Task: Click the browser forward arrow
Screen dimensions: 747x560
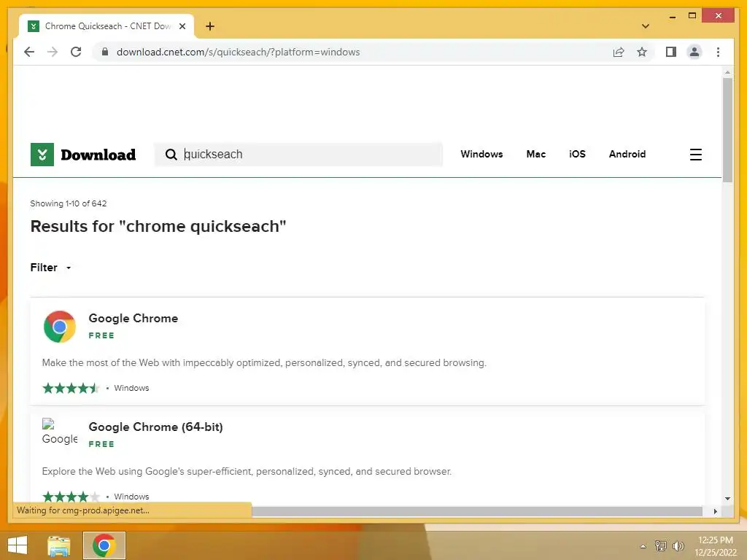Action: click(x=53, y=52)
